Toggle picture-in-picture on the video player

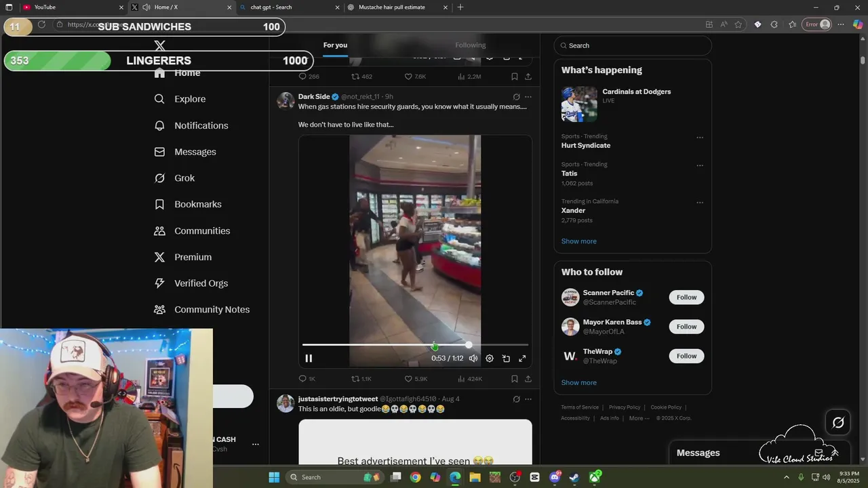point(506,359)
